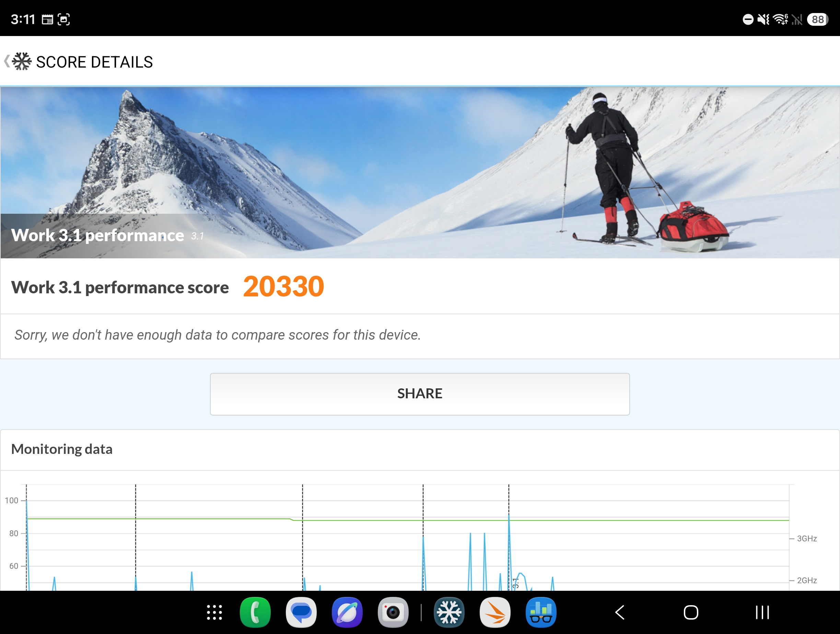Go back using the header back arrow

pyautogui.click(x=7, y=61)
